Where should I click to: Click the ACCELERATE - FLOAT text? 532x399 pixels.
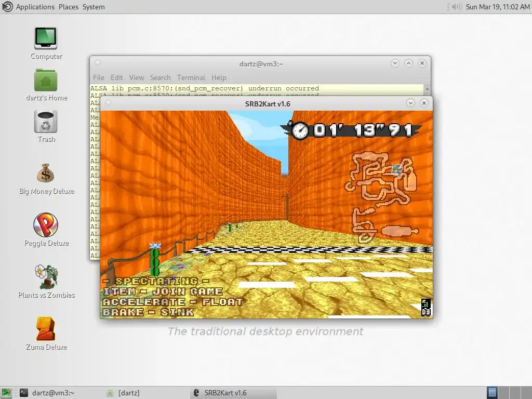click(x=173, y=302)
